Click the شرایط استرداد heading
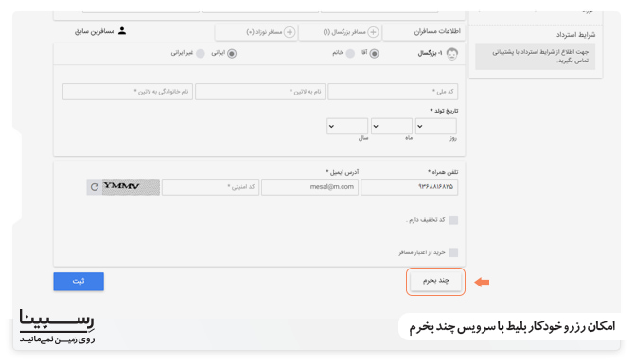The width and height of the screenshot is (634, 364). 575,35
